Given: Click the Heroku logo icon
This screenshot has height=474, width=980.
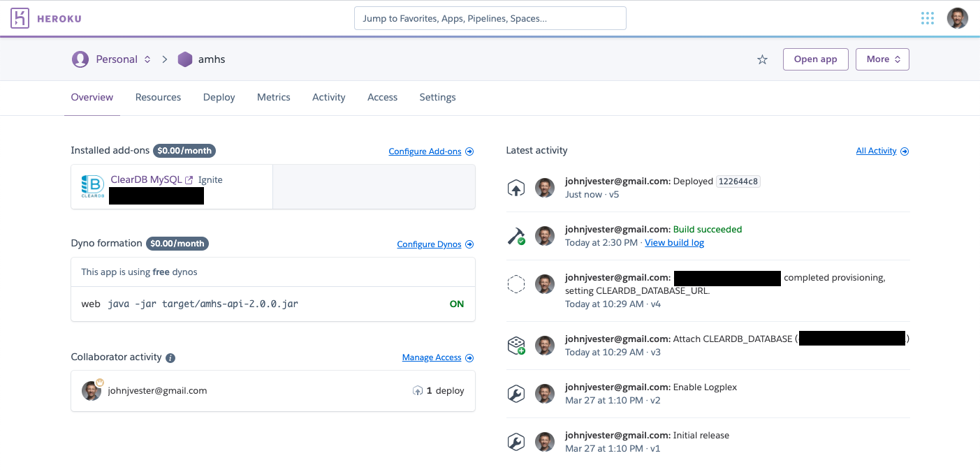Looking at the screenshot, I should point(20,18).
